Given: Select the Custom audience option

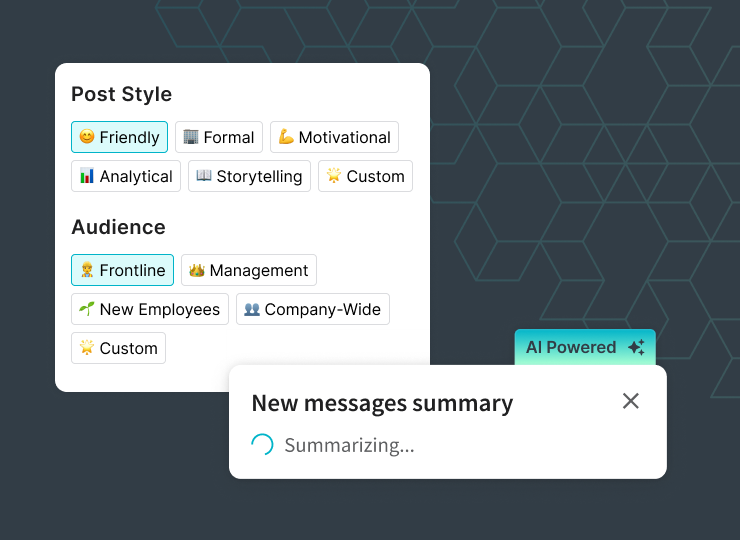Looking at the screenshot, I should (x=118, y=348).
